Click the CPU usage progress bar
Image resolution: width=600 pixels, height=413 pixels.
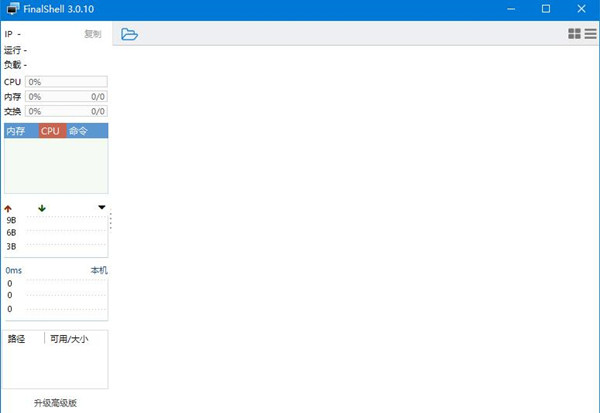pos(66,82)
